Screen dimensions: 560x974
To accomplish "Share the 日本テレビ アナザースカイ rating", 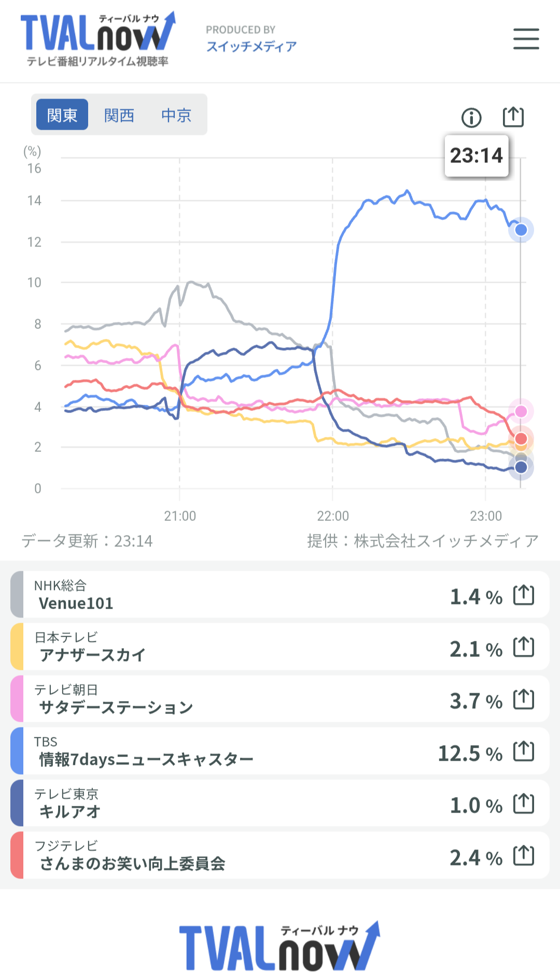I will (523, 647).
